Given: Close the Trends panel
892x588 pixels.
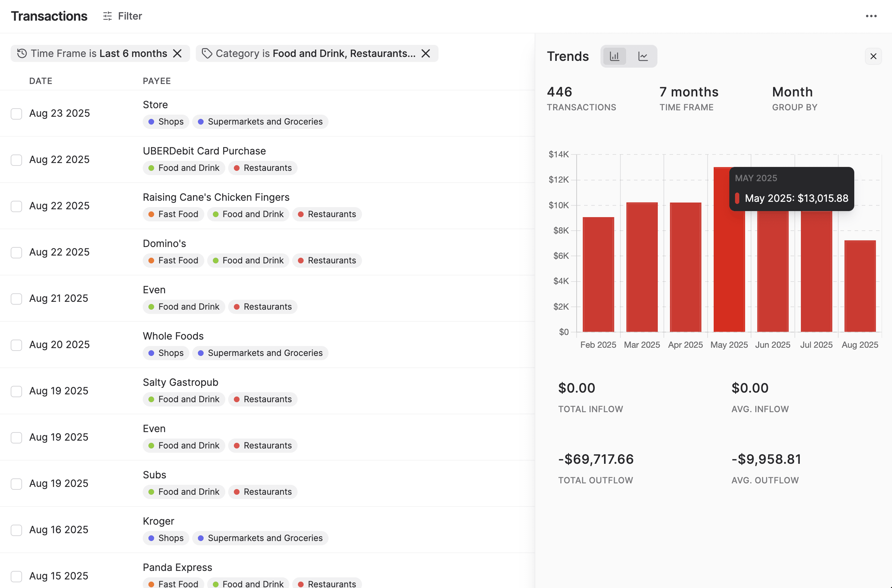Looking at the screenshot, I should 873,56.
